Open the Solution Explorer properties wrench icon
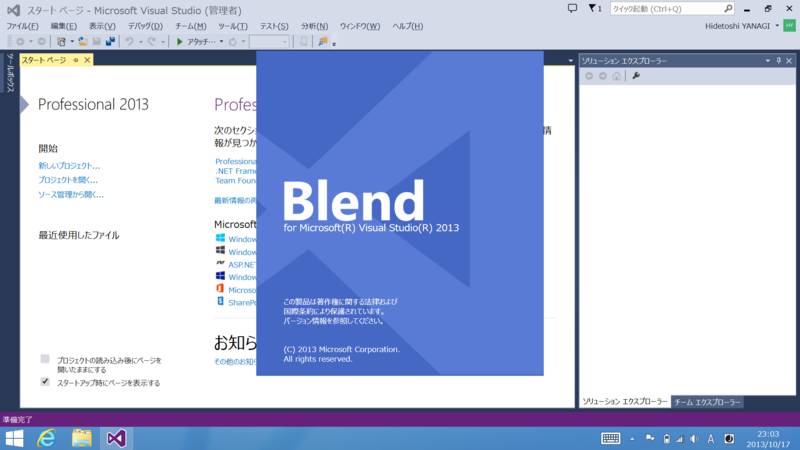This screenshot has height=450, width=800. pyautogui.click(x=636, y=76)
